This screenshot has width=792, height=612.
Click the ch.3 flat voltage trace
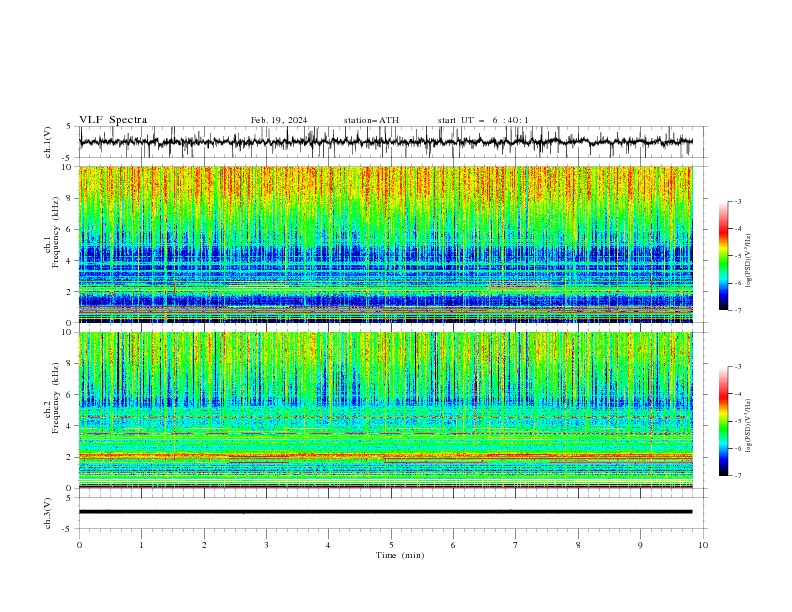[x=385, y=512]
